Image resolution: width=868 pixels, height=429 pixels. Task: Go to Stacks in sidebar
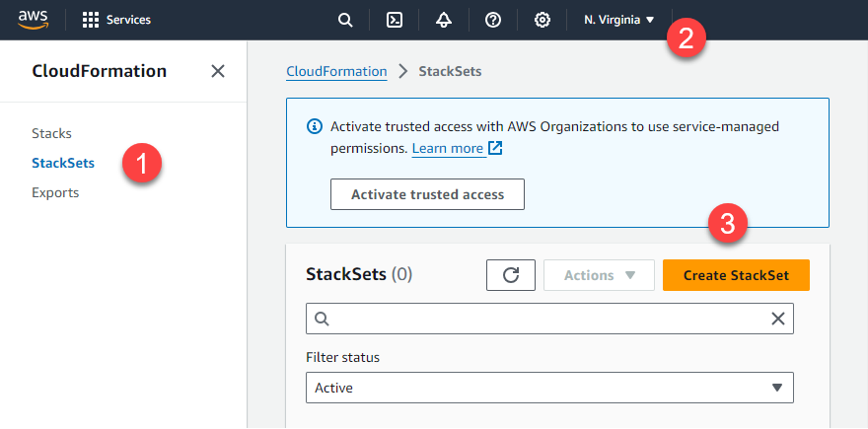click(x=51, y=133)
